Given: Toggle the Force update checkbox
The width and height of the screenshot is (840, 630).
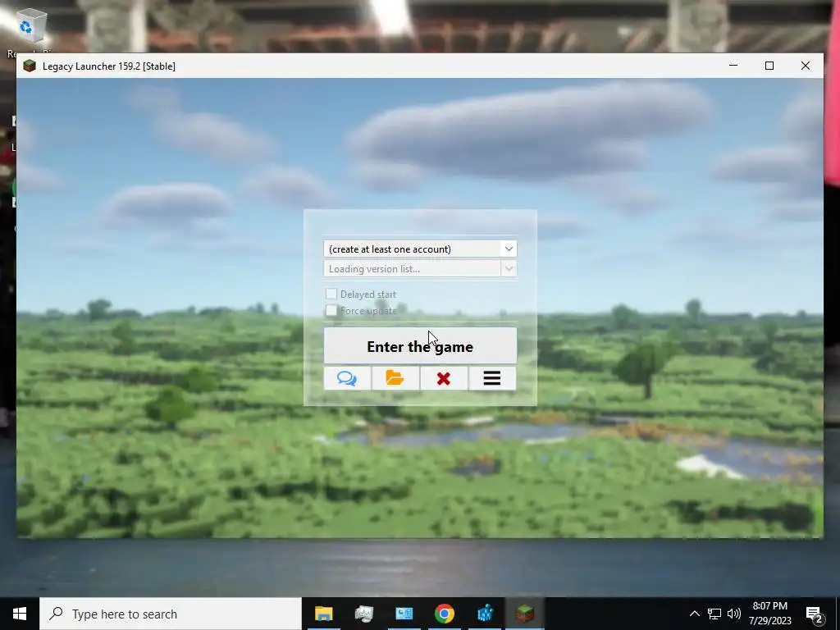Looking at the screenshot, I should point(331,310).
